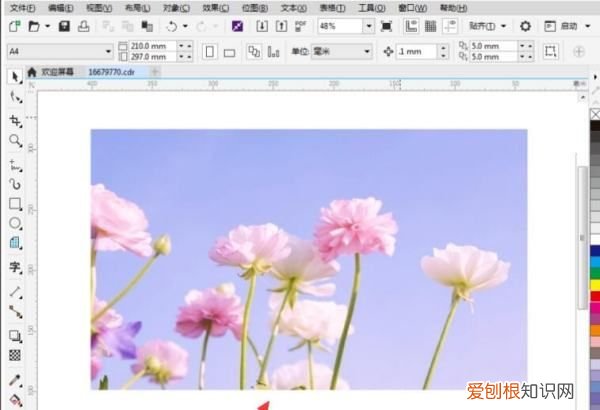Select the Interactive Fill tool
The height and width of the screenshot is (410, 600).
tap(15, 400)
